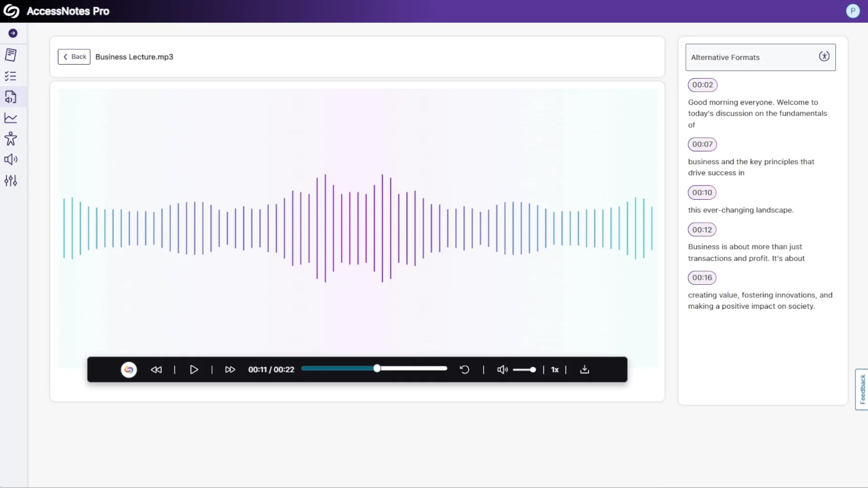Jump to transcript timestamp 00:10
The height and width of the screenshot is (488, 868).
[702, 192]
